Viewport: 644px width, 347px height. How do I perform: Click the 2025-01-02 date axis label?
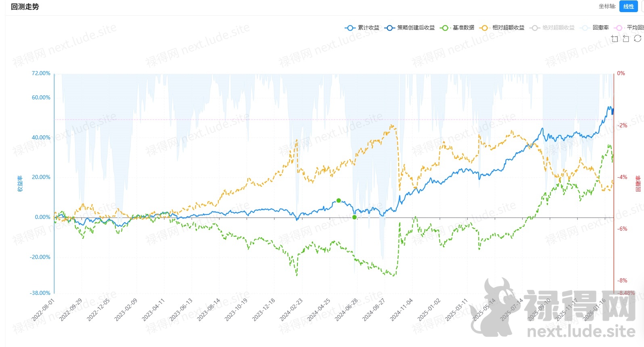click(x=429, y=310)
